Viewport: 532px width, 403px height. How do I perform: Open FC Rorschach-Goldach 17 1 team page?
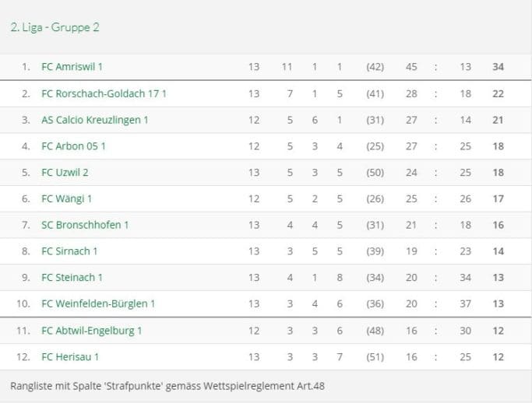click(x=104, y=93)
